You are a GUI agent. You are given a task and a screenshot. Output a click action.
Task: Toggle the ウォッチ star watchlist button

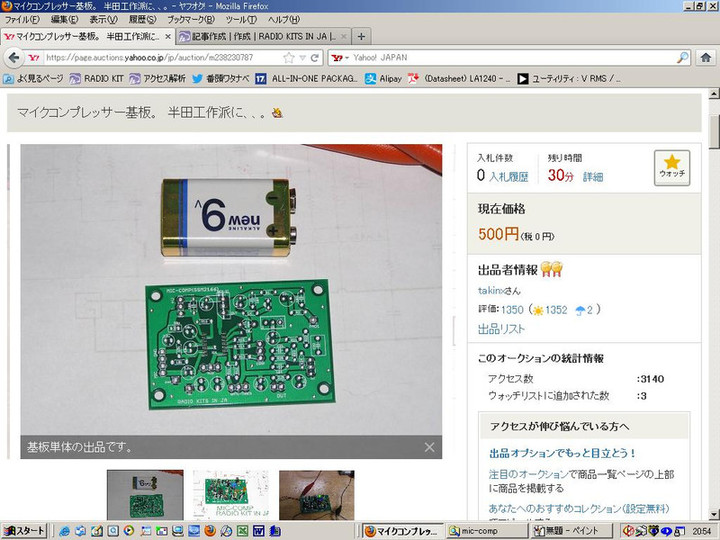click(671, 167)
